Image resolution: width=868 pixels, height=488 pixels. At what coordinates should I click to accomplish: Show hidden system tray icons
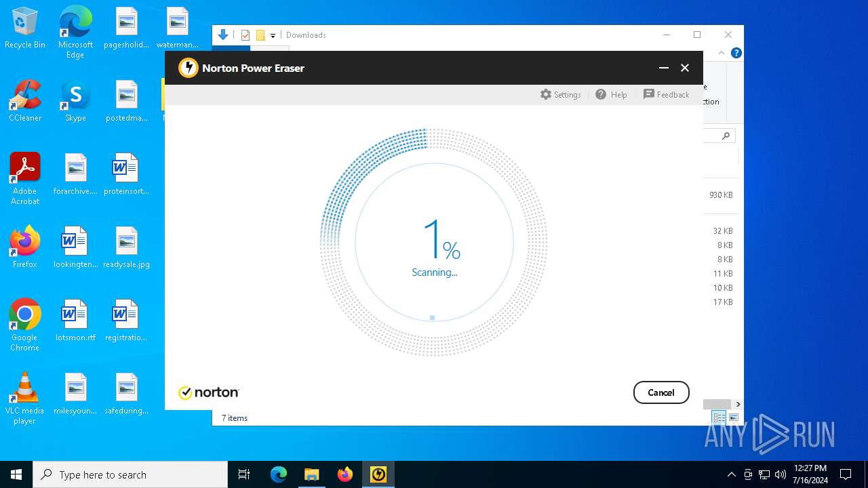731,474
